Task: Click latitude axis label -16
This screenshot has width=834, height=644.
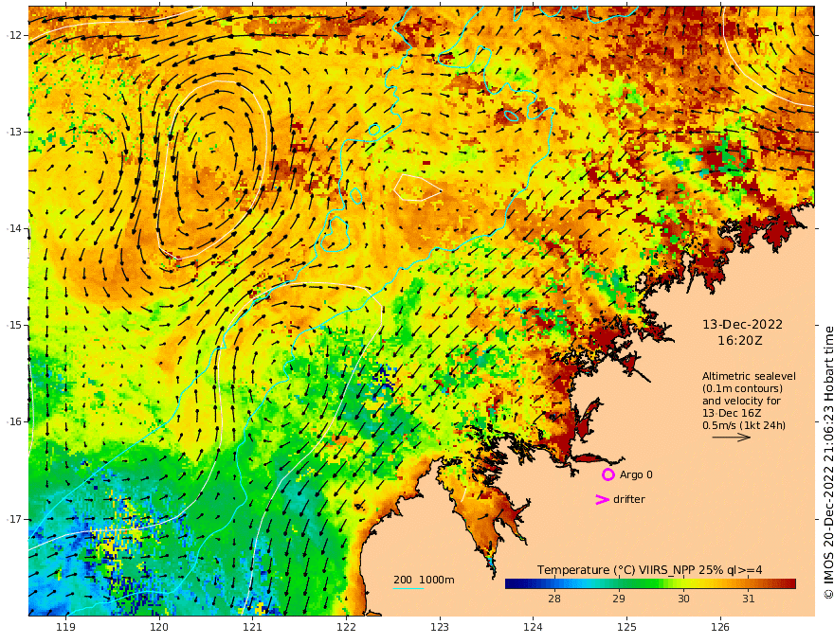Action: coord(14,421)
